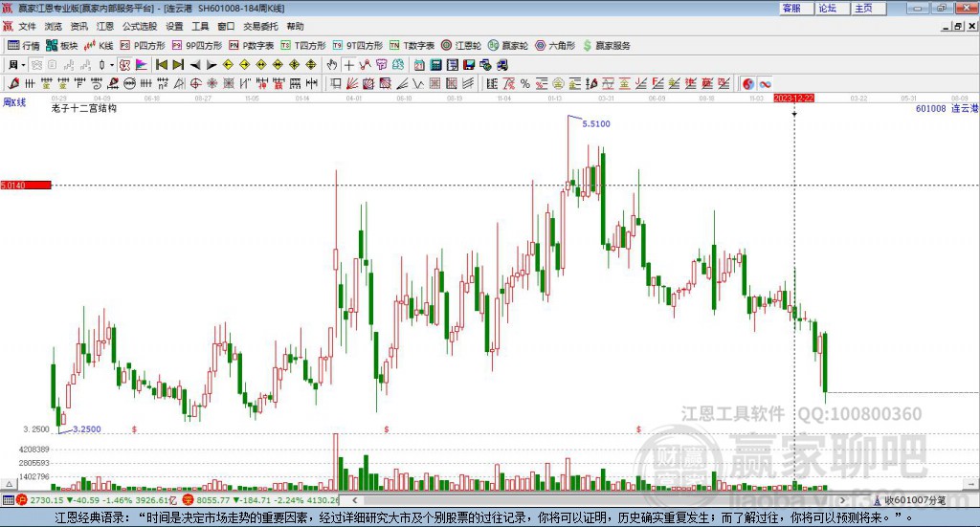
Task: Click the 601008 连云港 stock label
Action: click(x=947, y=109)
